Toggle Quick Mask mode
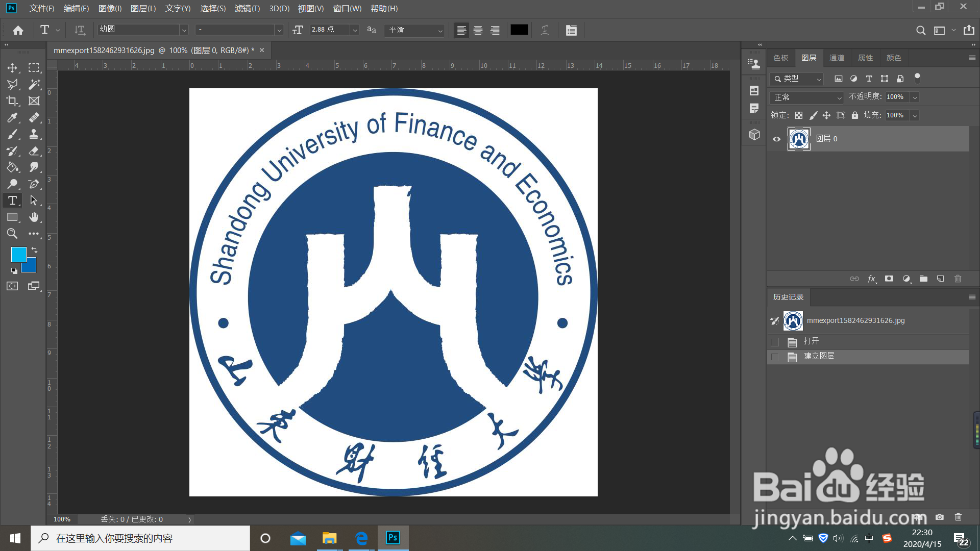The width and height of the screenshot is (980, 551). [x=12, y=286]
